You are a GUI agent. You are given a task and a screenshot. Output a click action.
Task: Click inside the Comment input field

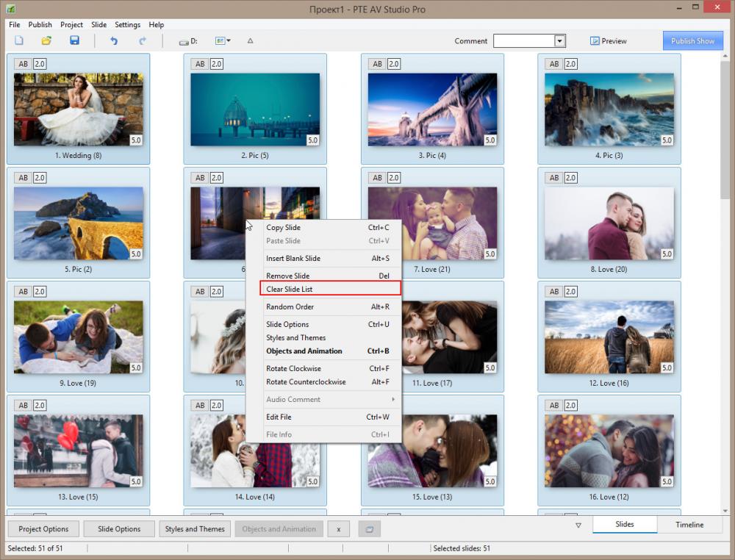click(x=524, y=41)
